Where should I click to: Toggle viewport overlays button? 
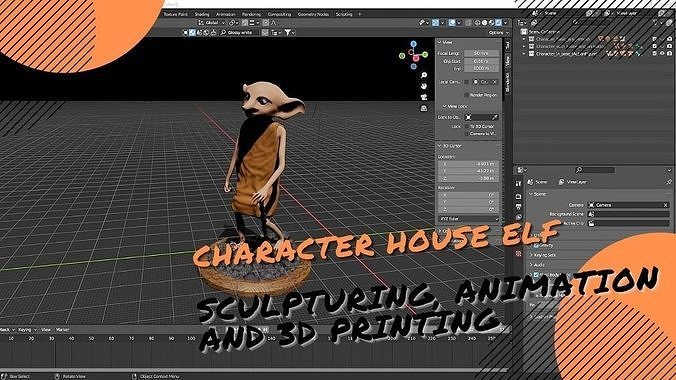452,22
